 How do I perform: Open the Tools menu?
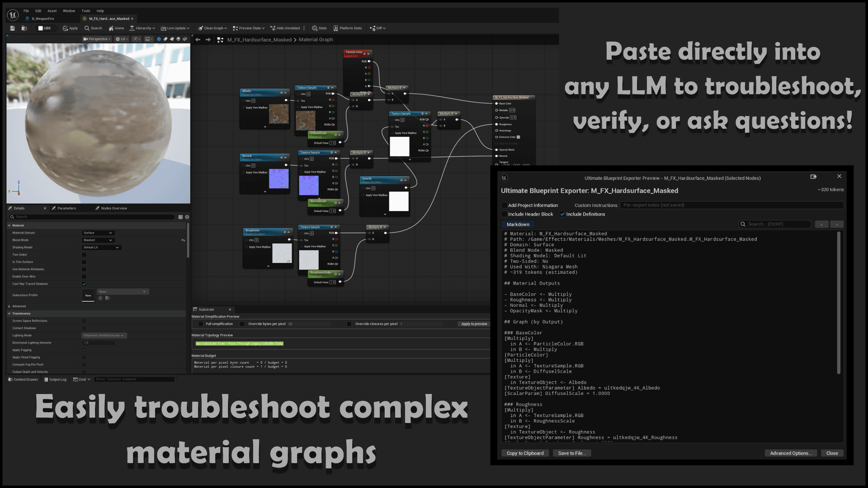[x=85, y=10]
